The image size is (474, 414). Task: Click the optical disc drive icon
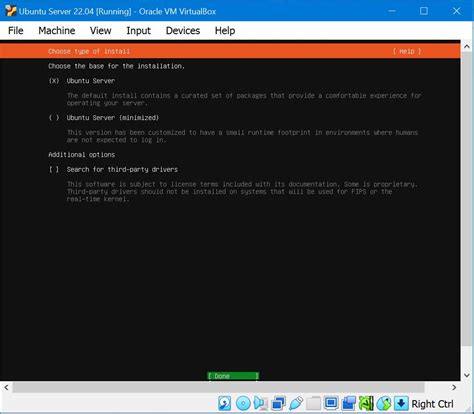[x=243, y=403]
